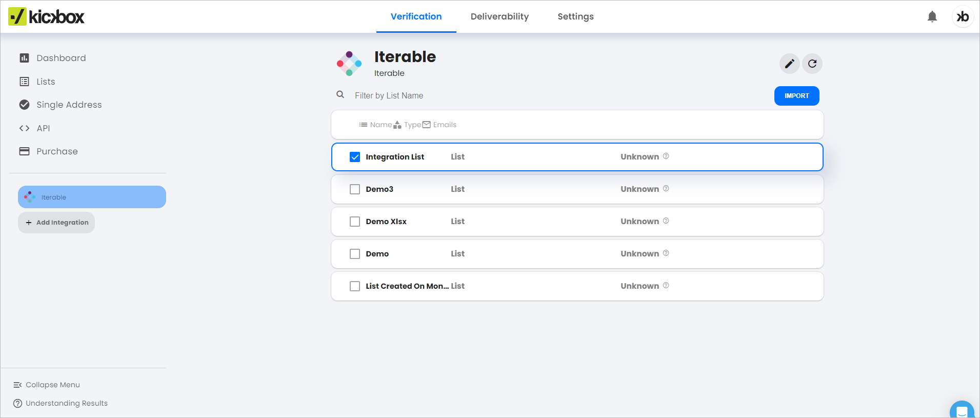Click the pencil edit integration icon
Screen dimensions: 980x418
[790, 64]
